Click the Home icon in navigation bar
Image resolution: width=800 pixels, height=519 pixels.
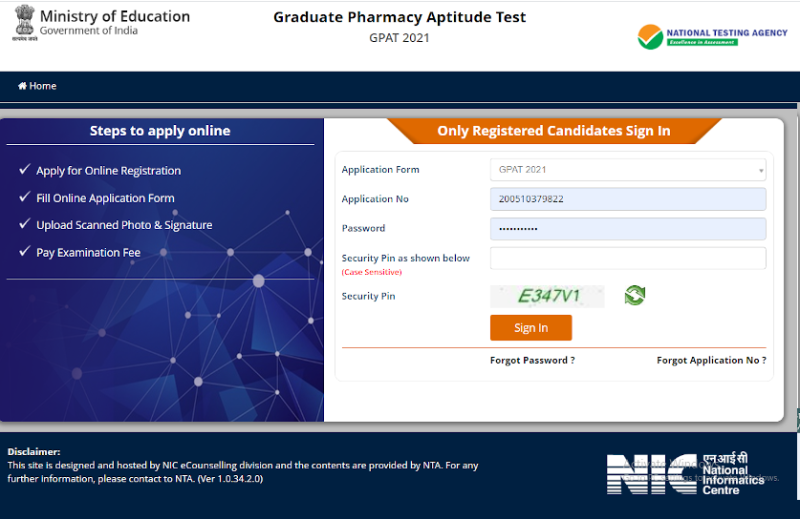click(22, 86)
